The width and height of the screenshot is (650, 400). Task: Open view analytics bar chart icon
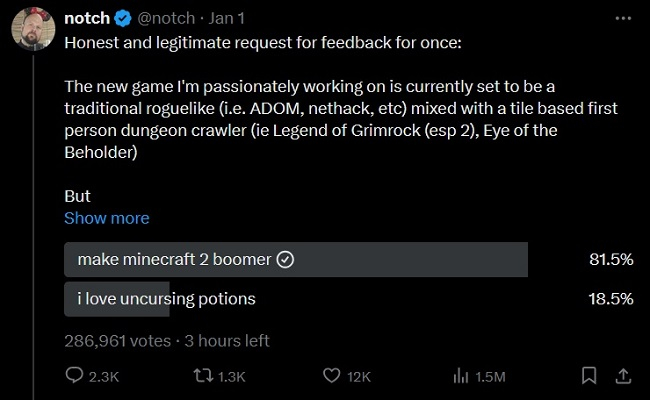[461, 376]
